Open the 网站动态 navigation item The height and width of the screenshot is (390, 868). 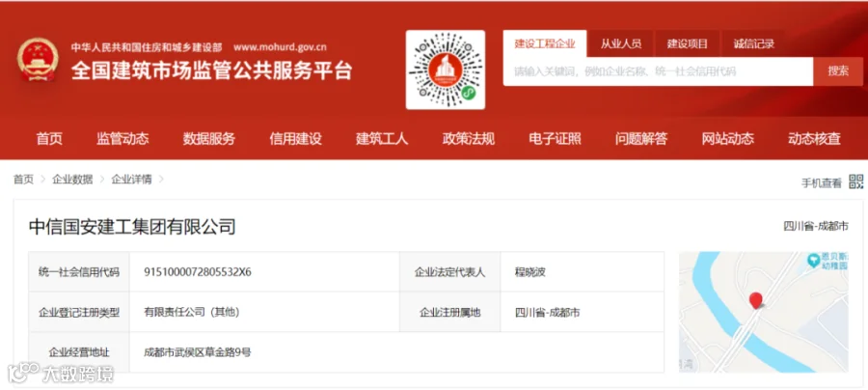tap(728, 138)
